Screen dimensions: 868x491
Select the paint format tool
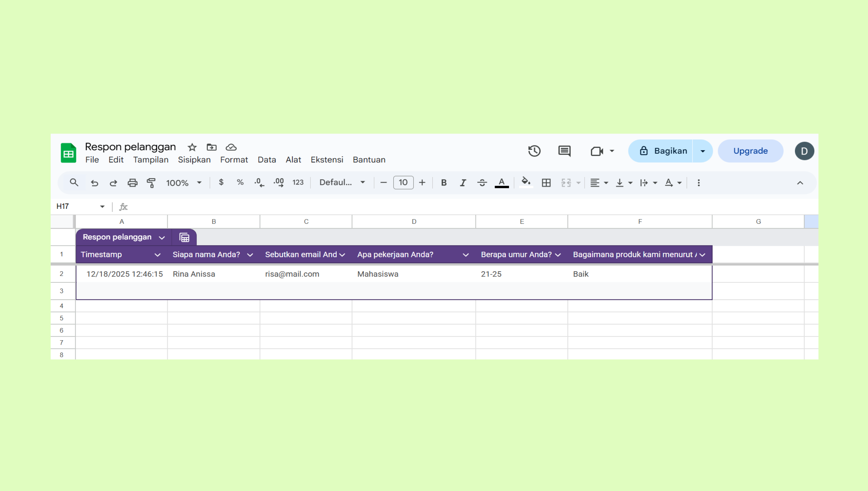tap(151, 182)
